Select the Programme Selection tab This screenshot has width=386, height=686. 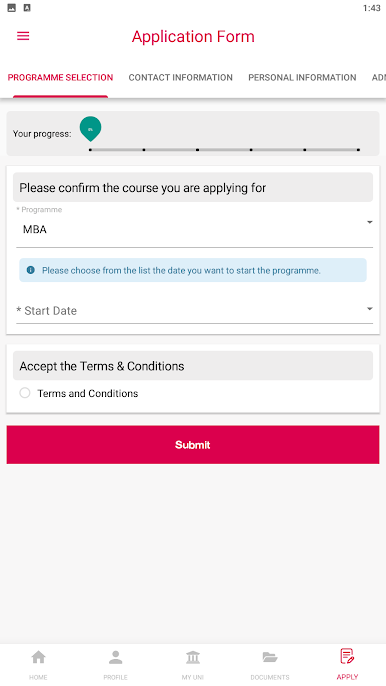pos(60,77)
